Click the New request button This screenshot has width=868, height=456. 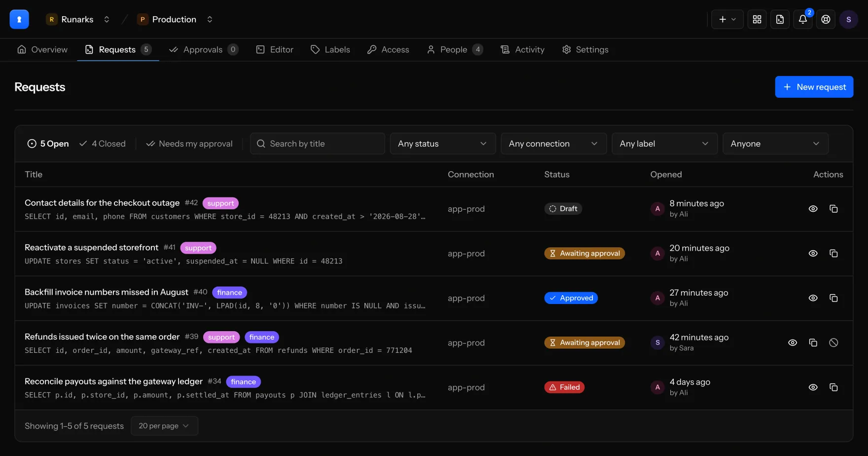814,87
